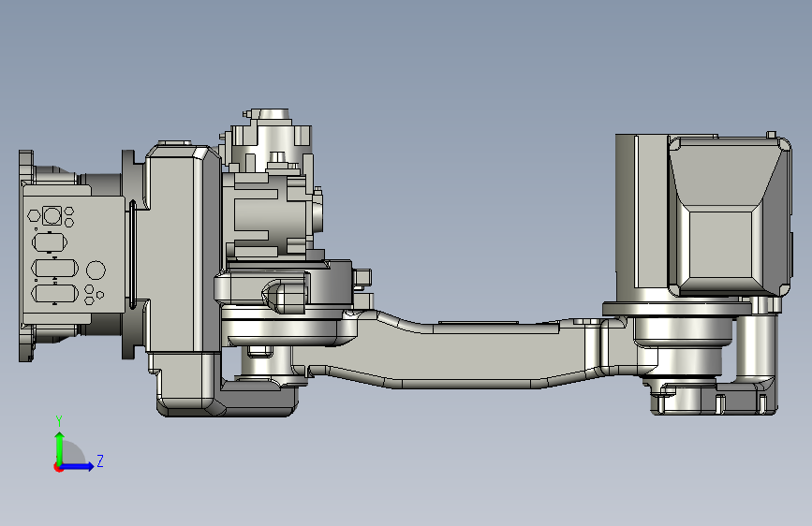Click the red X origin dot of the triad
812x526 pixels.
[x=58, y=467]
